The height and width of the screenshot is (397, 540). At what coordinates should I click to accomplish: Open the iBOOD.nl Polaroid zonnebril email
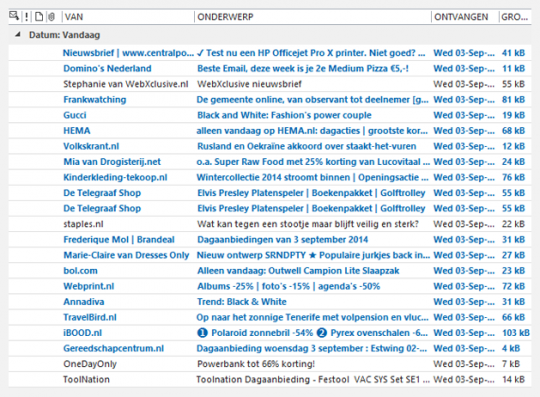[x=270, y=333]
